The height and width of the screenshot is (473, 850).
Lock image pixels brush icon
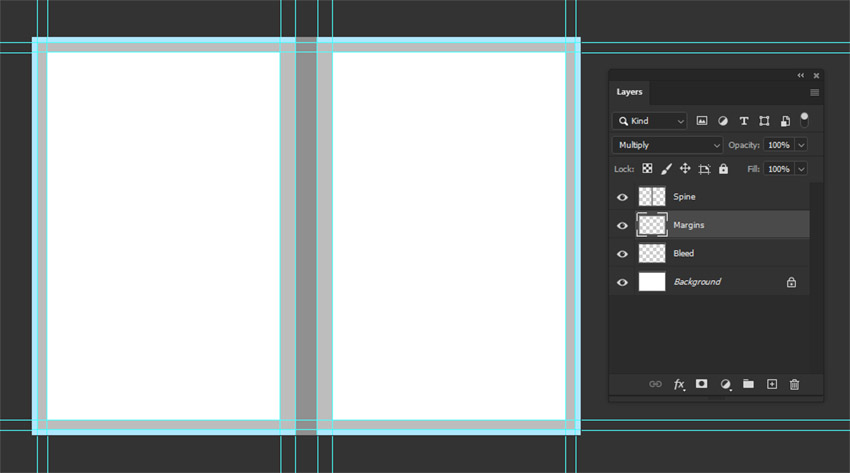click(666, 169)
